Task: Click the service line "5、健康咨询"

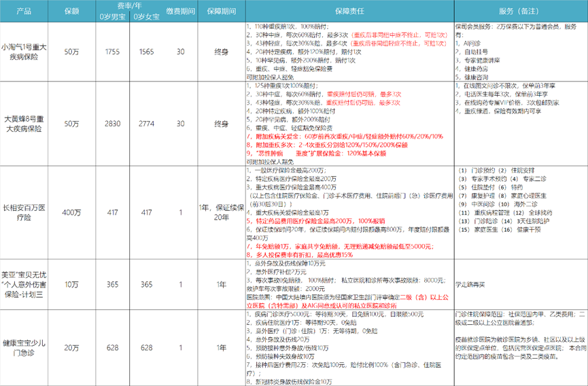Action: click(472, 77)
